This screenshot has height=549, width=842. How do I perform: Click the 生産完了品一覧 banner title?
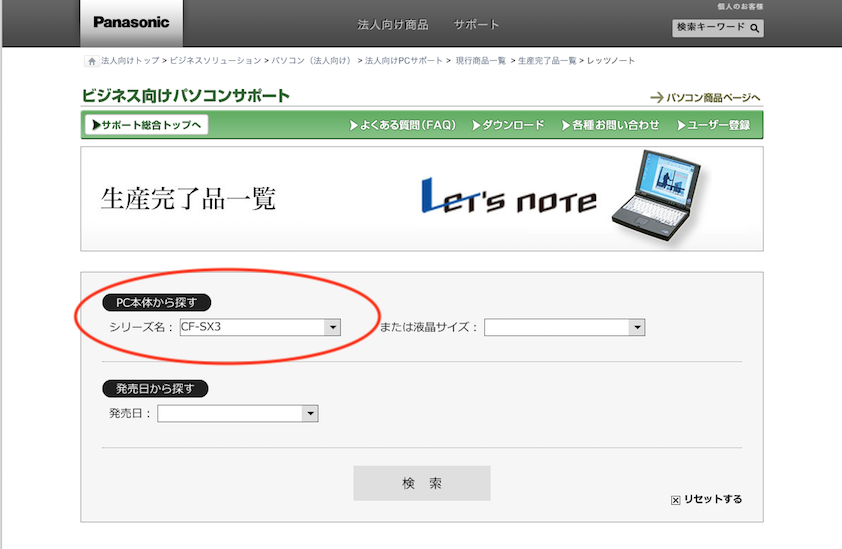tap(188, 199)
